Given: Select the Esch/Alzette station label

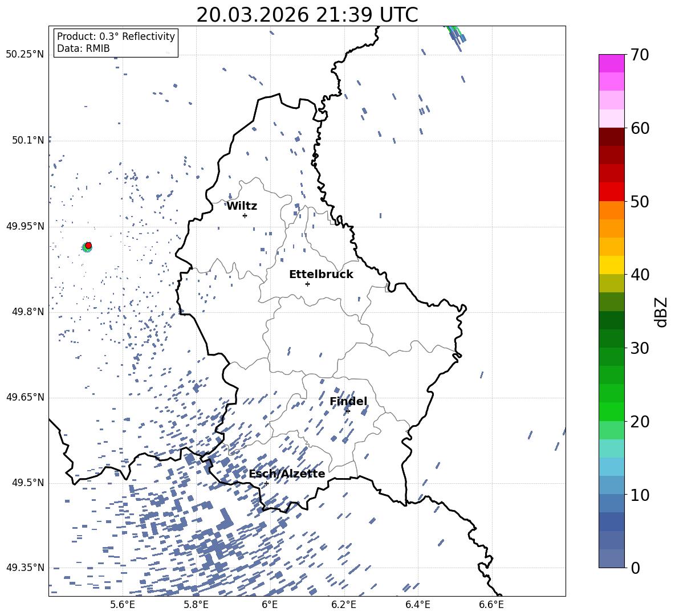Looking at the screenshot, I should coord(287,474).
